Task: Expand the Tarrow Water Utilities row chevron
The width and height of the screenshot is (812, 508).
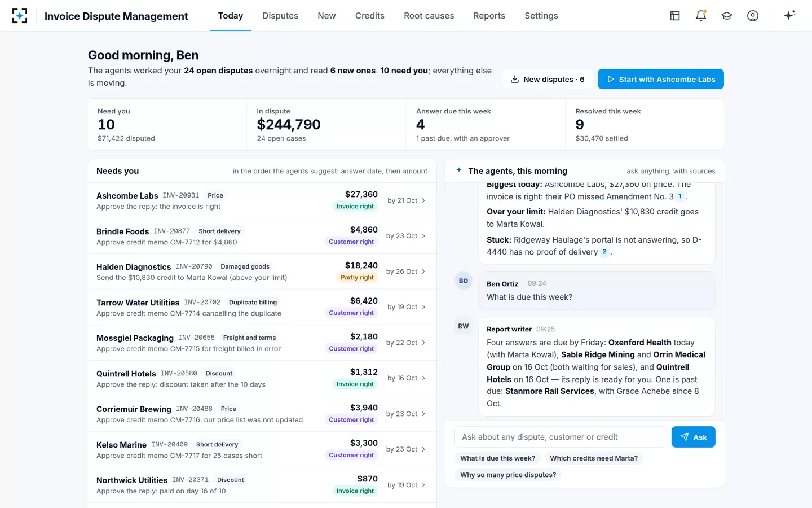Action: (x=423, y=307)
